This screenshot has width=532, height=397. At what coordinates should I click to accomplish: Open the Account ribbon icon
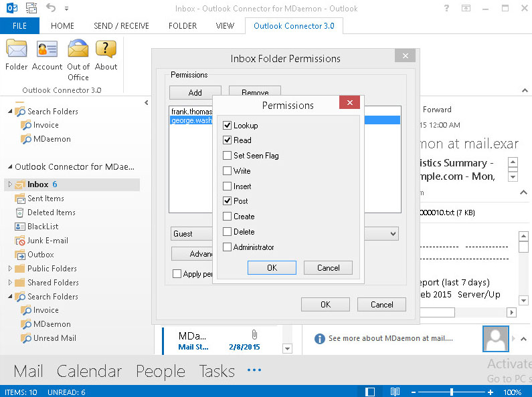pos(47,51)
